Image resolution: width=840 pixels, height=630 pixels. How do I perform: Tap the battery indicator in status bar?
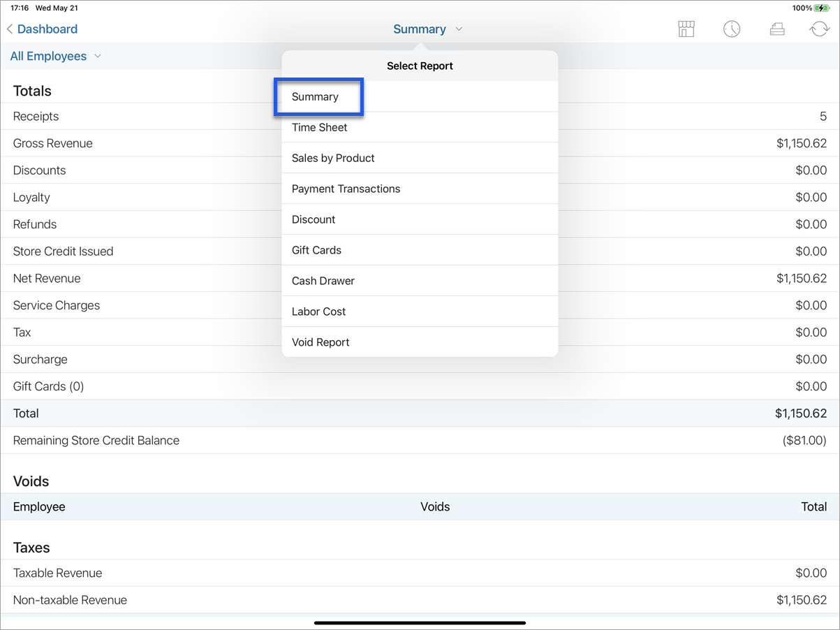point(822,8)
